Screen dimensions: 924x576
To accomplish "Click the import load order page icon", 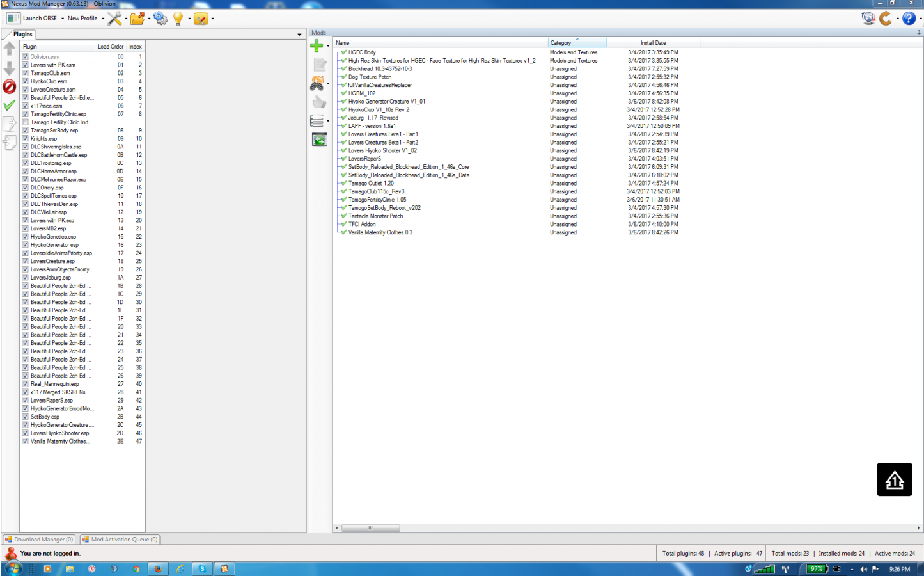I will coord(10,143).
